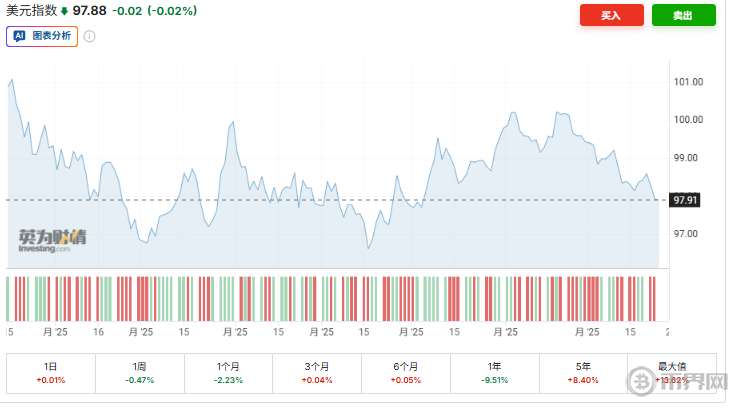The image size is (739, 409).
Task: Click the red 买入 buy button
Action: (x=611, y=15)
